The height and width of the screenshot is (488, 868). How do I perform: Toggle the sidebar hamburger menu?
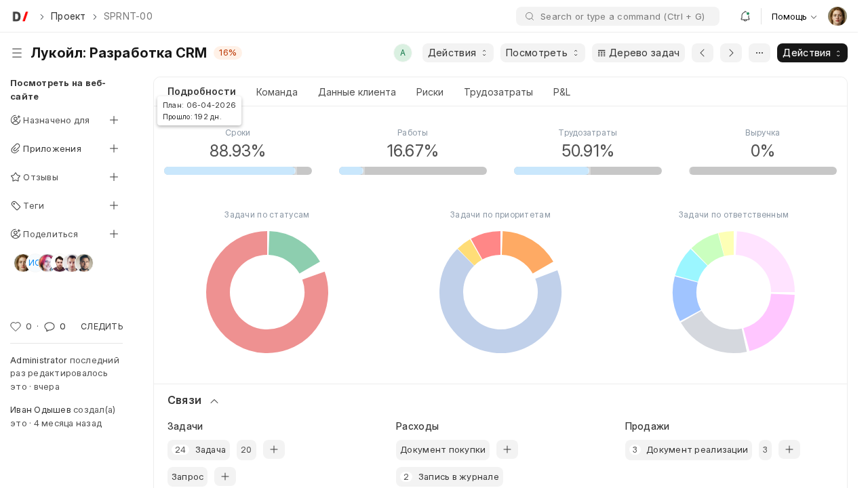(17, 53)
